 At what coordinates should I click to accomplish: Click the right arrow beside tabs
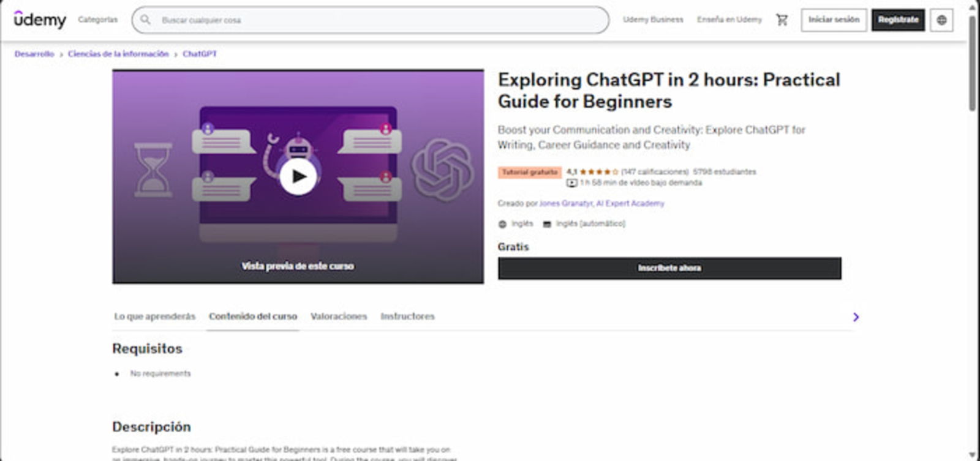[x=856, y=317]
